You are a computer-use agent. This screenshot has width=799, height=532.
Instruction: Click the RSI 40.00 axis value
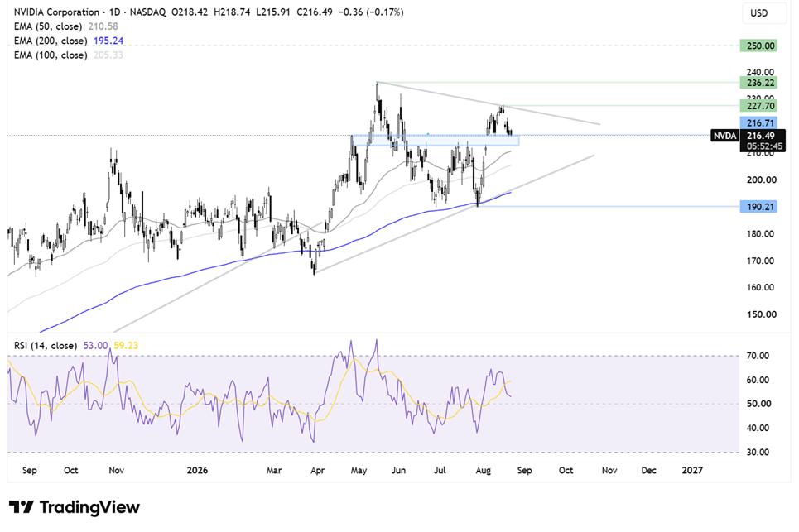click(x=758, y=428)
